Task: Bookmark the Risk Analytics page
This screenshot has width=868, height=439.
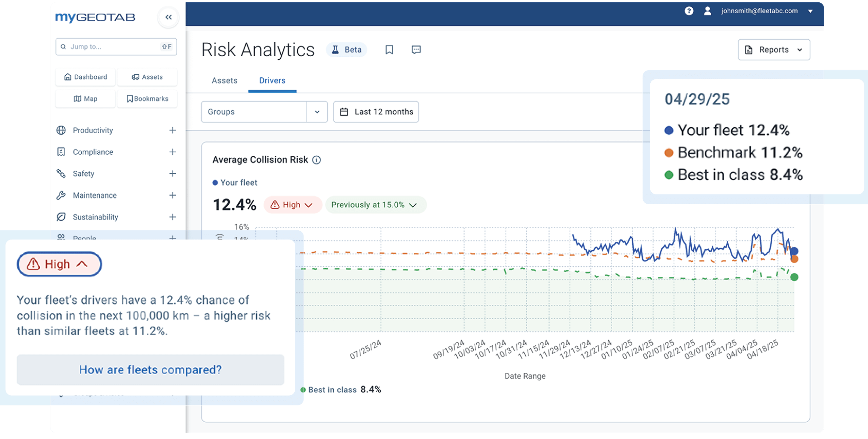Action: coord(389,50)
